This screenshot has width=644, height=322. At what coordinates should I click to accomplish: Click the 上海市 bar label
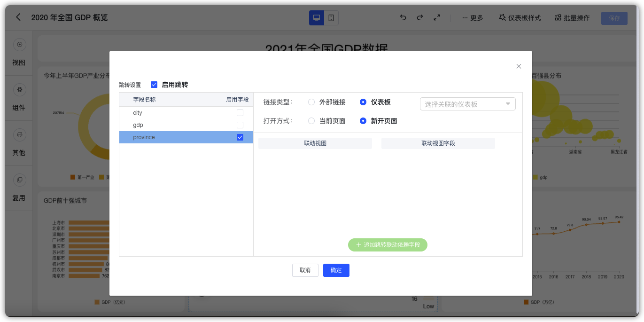pyautogui.click(x=58, y=223)
